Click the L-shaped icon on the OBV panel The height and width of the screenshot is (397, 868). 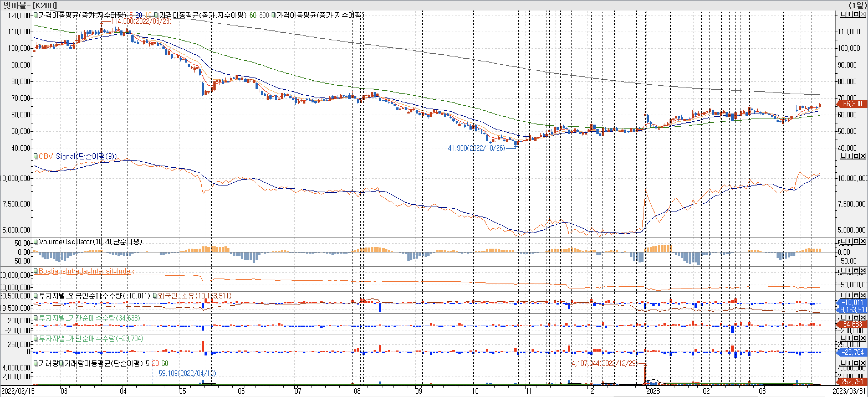843,156
